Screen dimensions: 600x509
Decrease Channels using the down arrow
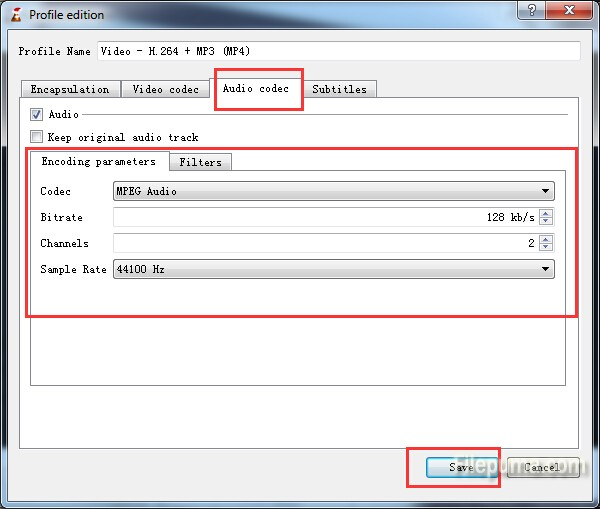546,248
